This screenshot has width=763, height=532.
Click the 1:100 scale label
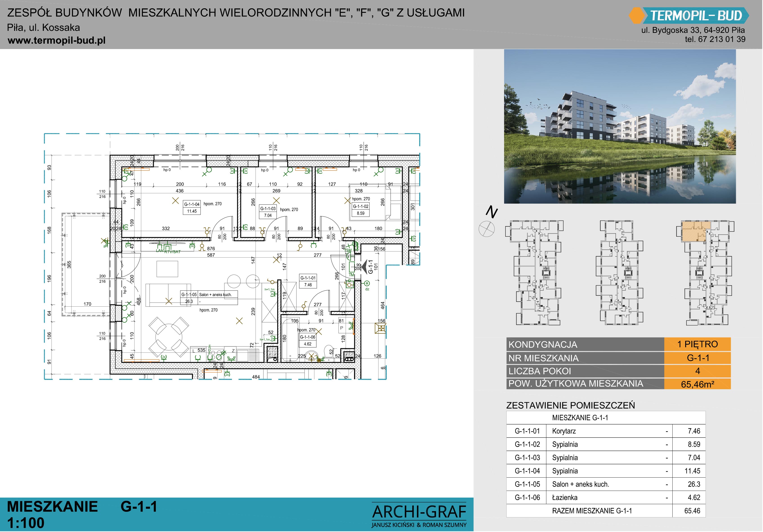[26, 523]
